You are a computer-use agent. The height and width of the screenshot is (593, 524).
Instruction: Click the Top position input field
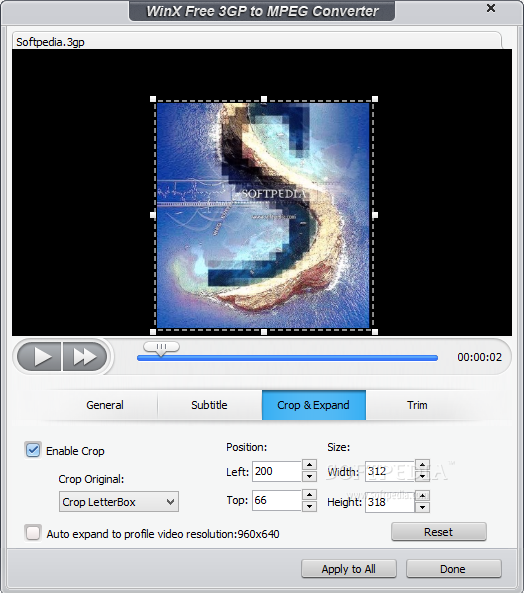coord(276,500)
